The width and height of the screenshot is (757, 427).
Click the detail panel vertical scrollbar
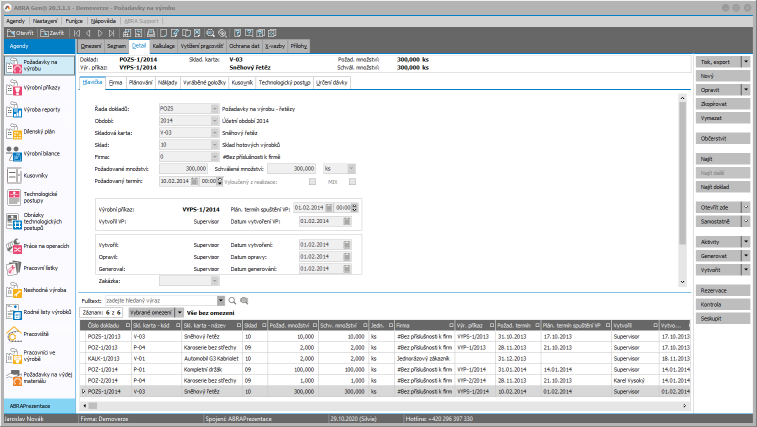click(x=682, y=189)
